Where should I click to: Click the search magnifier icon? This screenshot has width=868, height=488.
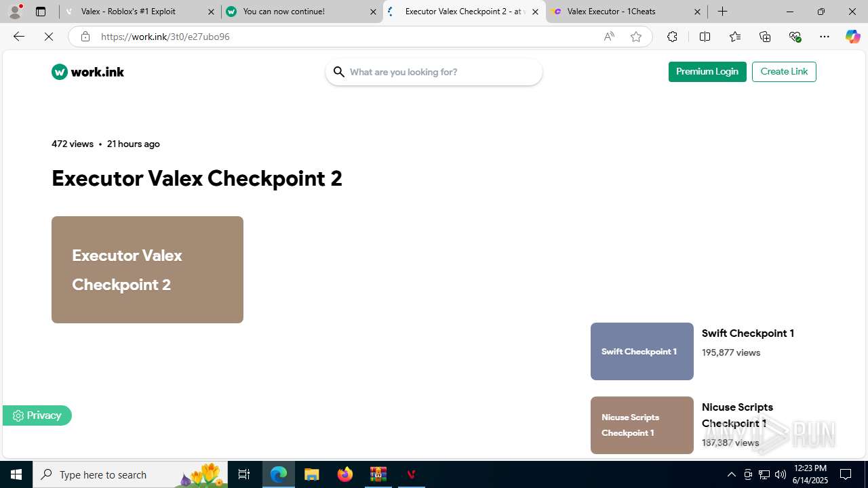click(339, 72)
